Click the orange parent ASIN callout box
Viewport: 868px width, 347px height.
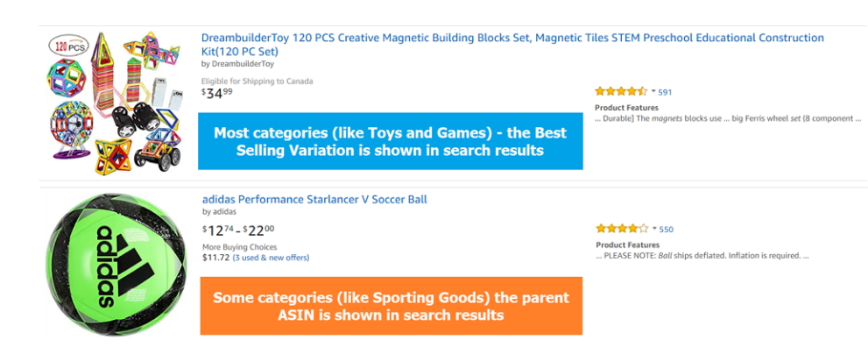pos(391,306)
